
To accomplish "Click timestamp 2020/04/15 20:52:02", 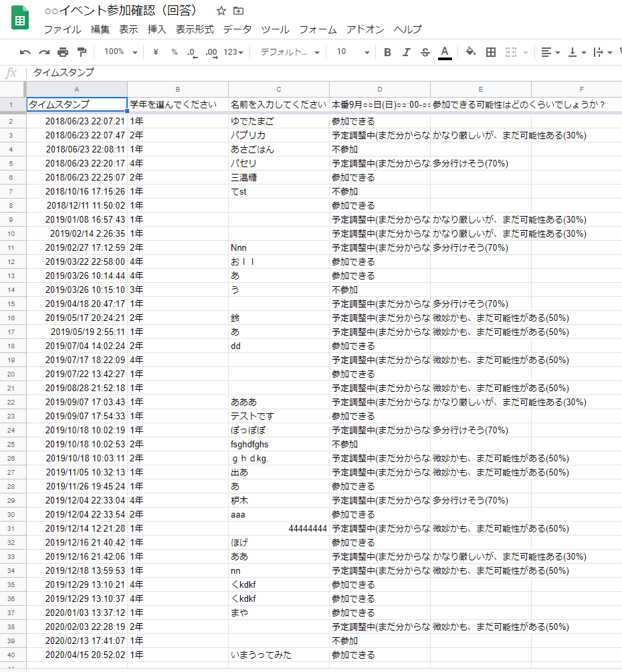I will (77, 655).
